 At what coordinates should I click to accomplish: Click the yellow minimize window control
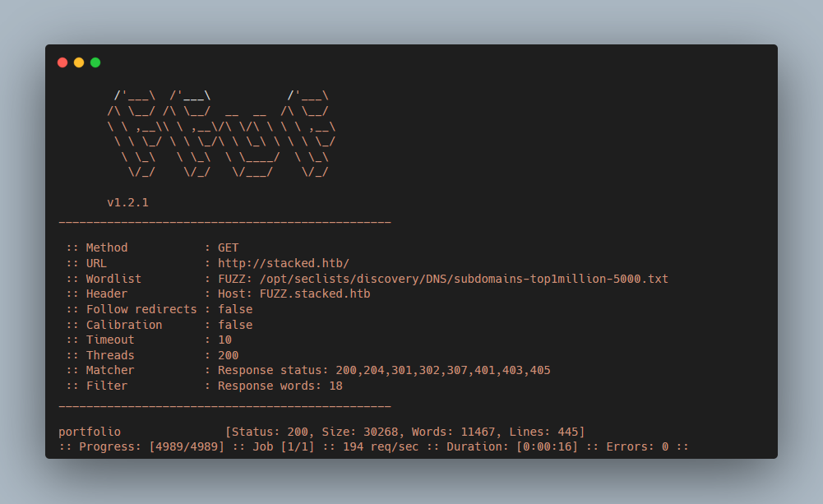78,62
